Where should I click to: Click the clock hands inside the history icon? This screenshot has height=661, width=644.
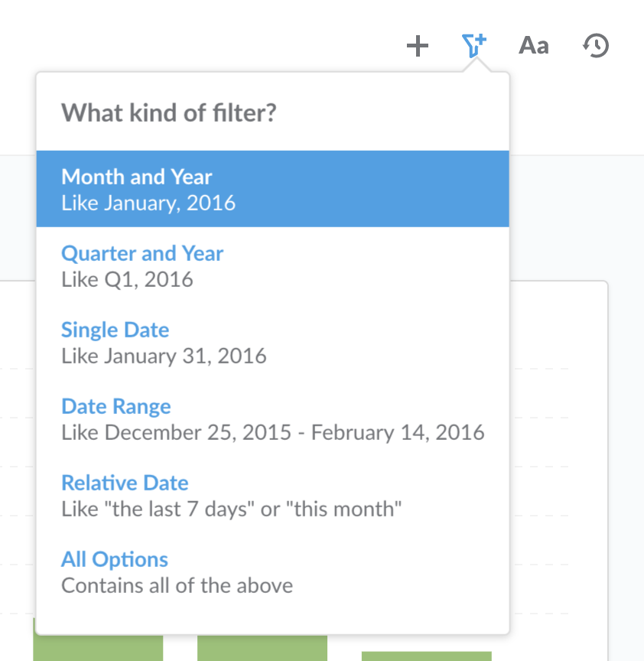click(597, 46)
